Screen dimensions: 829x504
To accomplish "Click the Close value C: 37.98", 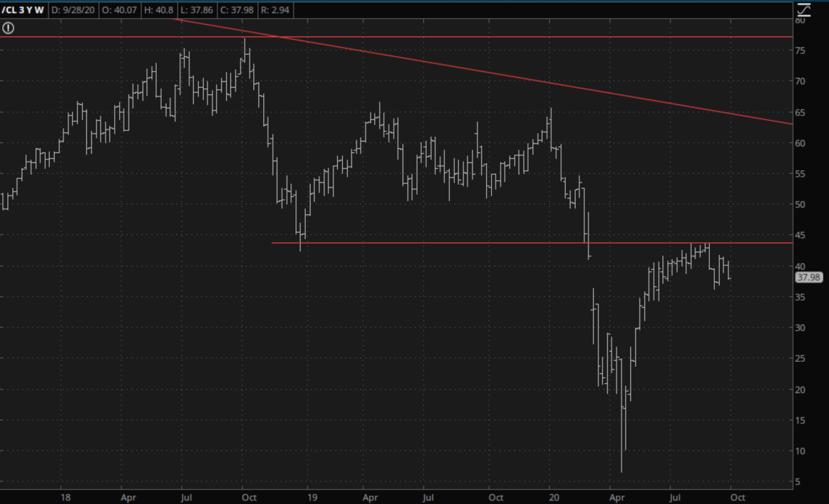I will click(237, 10).
